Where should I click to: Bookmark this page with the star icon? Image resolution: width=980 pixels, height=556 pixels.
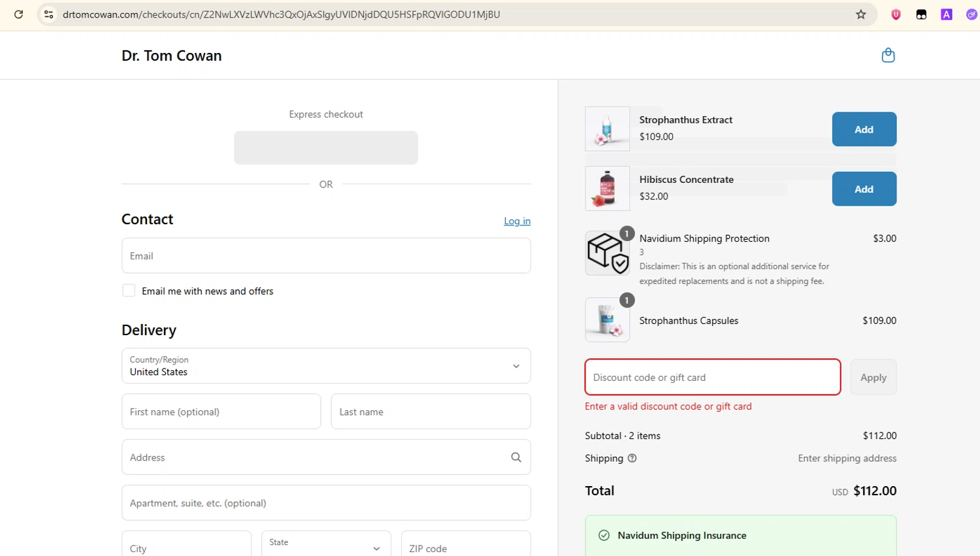861,14
